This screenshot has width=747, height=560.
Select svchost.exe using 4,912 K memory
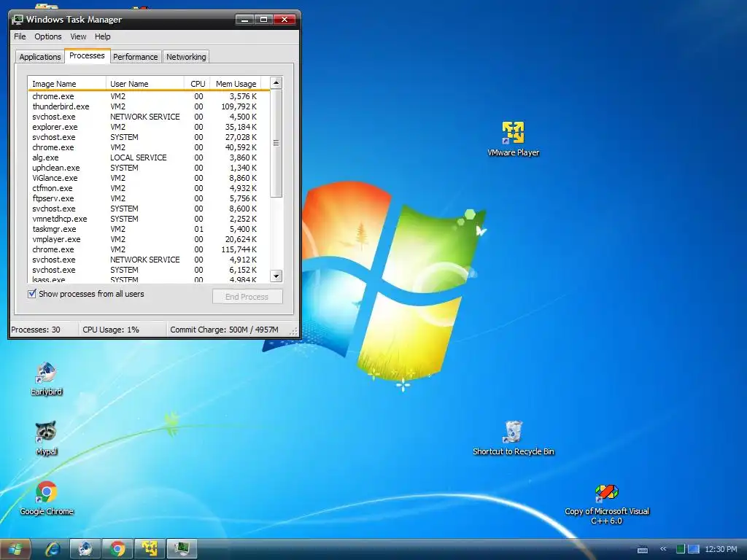148,260
